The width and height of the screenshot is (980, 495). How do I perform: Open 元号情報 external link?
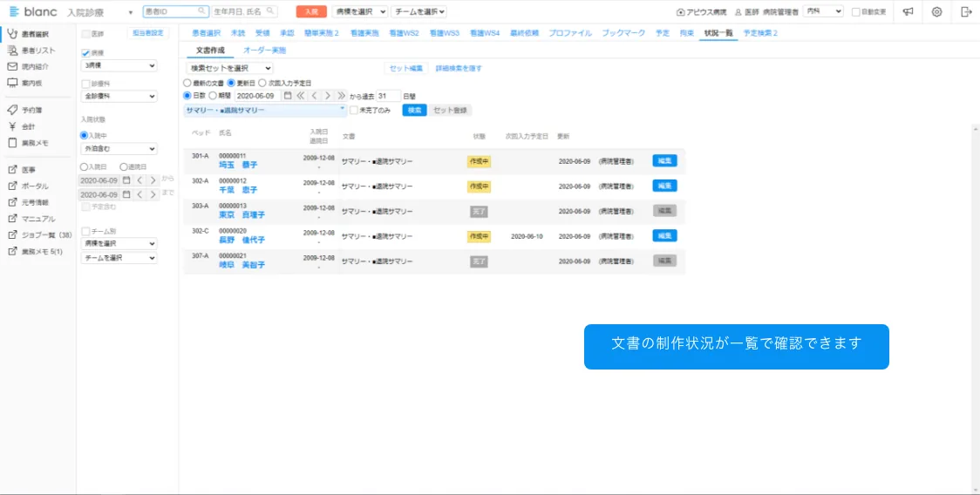[28, 202]
